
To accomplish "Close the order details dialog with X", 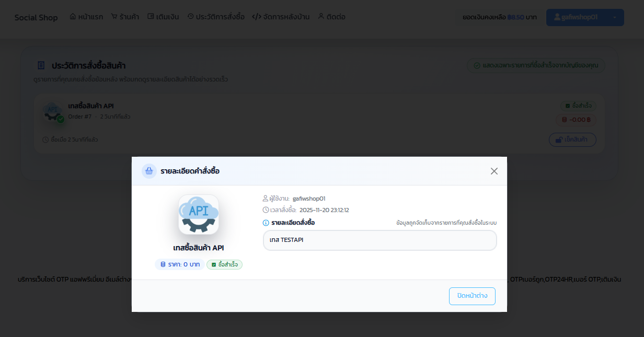I will 494,171.
